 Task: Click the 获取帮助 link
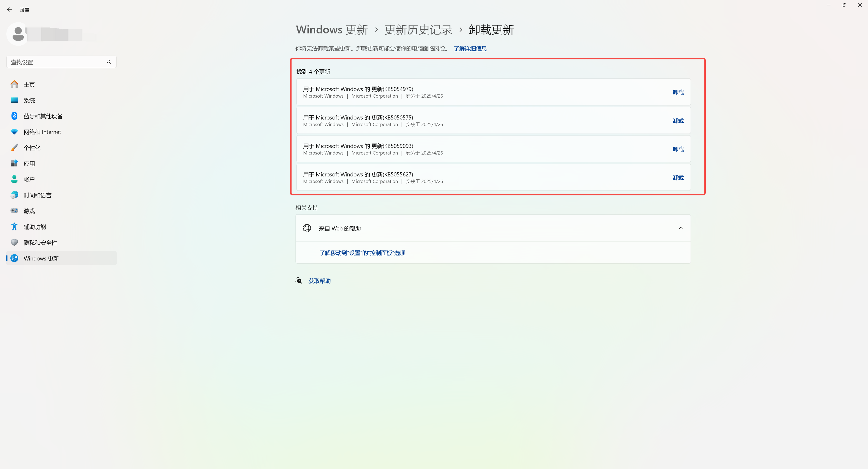319,281
